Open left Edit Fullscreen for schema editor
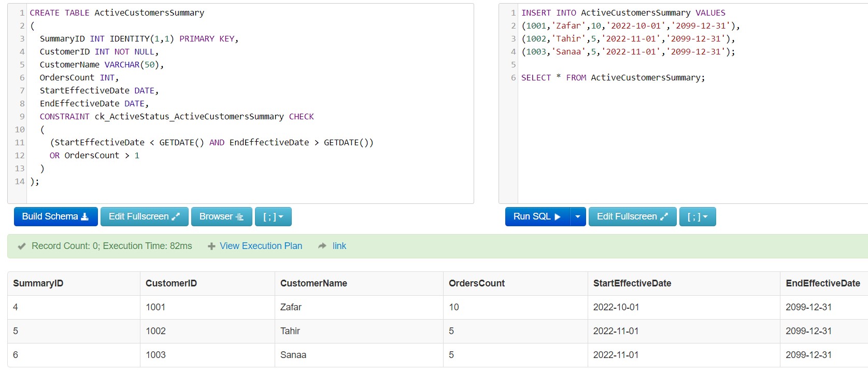868x371 pixels. point(144,216)
